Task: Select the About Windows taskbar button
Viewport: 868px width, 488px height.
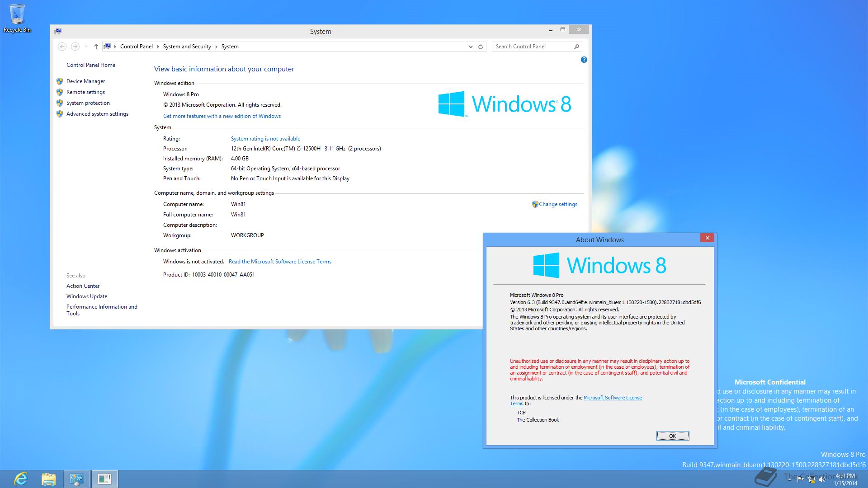Action: pyautogui.click(x=104, y=479)
